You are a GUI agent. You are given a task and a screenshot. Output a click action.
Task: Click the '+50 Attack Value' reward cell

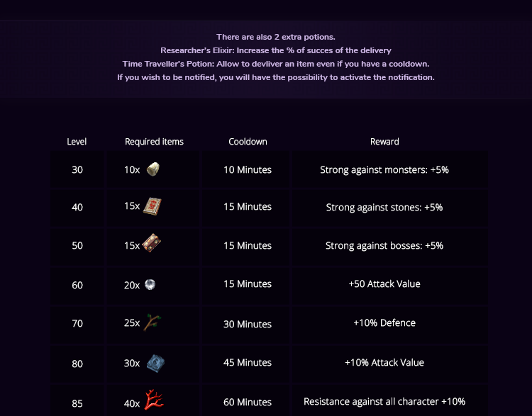coord(384,284)
